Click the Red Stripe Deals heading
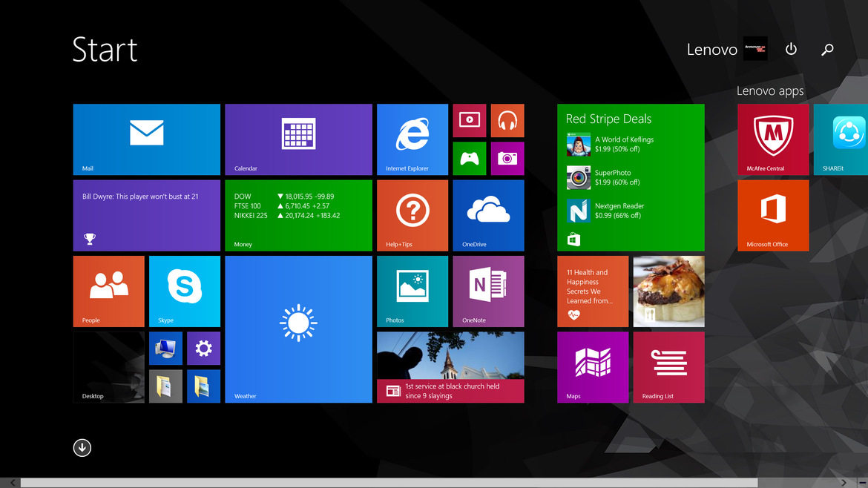The height and width of the screenshot is (488, 868). pos(608,119)
